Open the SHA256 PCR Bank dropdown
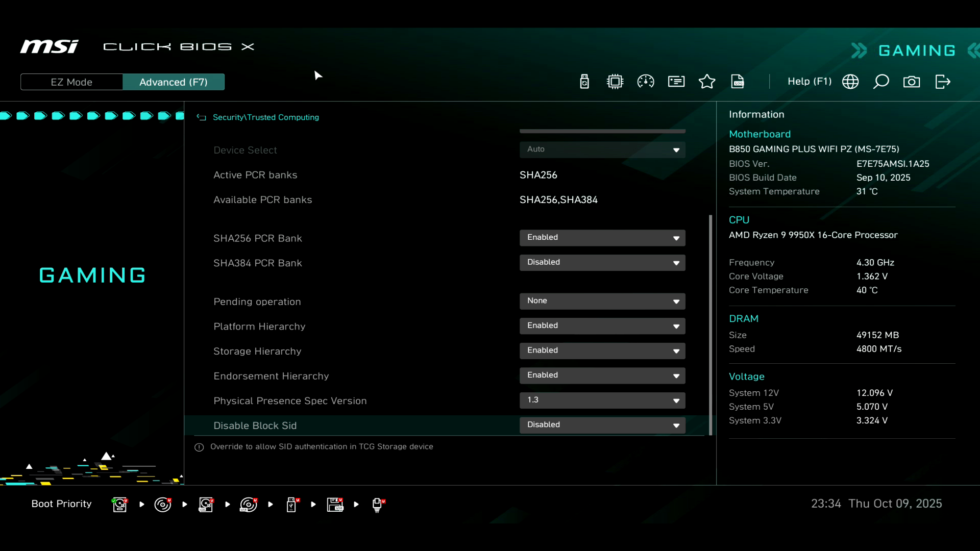The image size is (980, 551). coord(602,238)
